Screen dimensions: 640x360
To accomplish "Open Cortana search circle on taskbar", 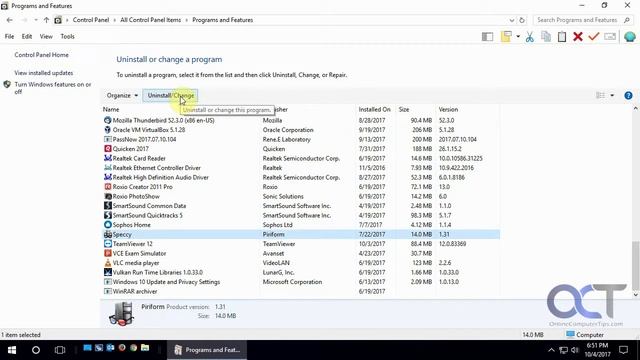I will pyautogui.click(x=36, y=350).
